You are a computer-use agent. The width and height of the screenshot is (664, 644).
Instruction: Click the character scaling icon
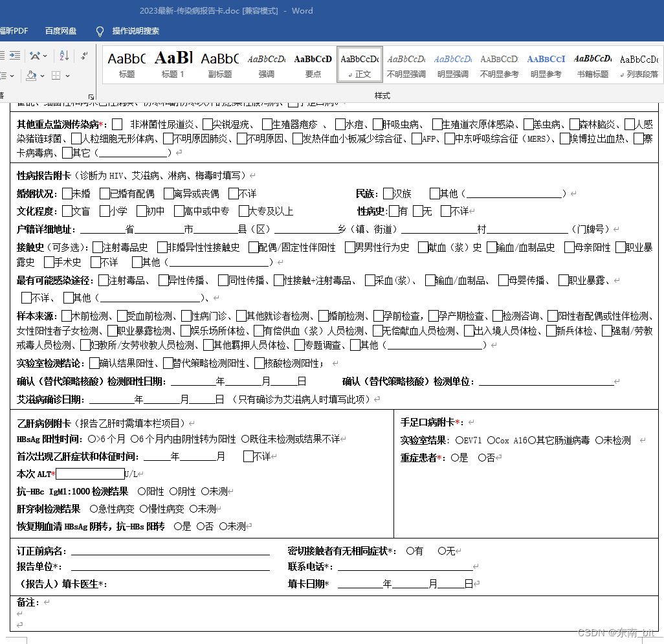(35, 55)
